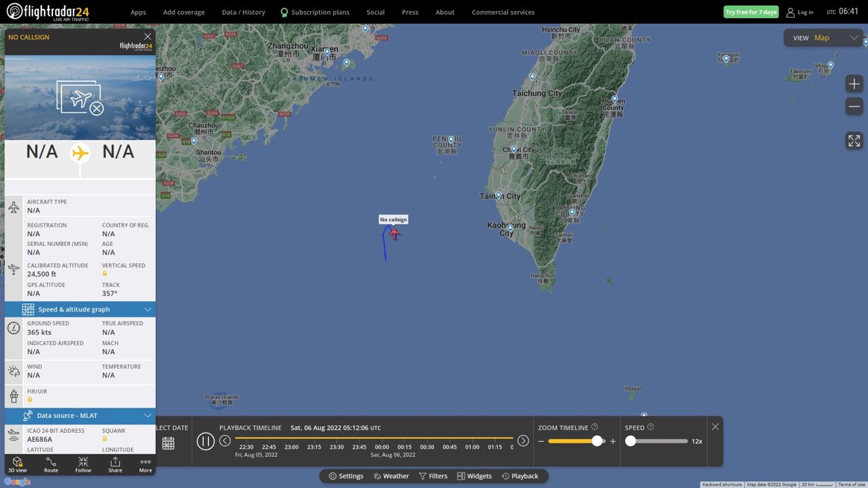Click the Log in link
Screen dimensions: 868x488
[x=799, y=12]
